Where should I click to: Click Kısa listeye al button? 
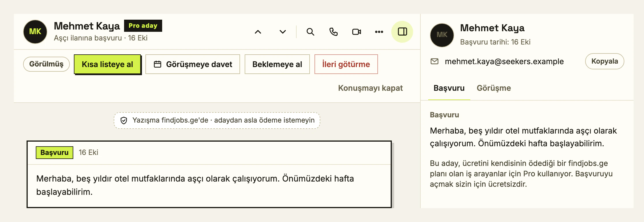click(x=107, y=64)
